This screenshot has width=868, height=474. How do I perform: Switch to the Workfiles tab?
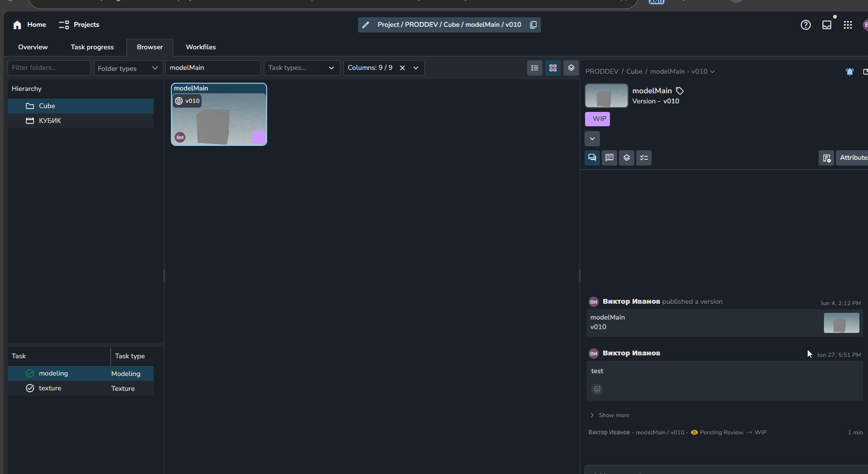coord(201,47)
